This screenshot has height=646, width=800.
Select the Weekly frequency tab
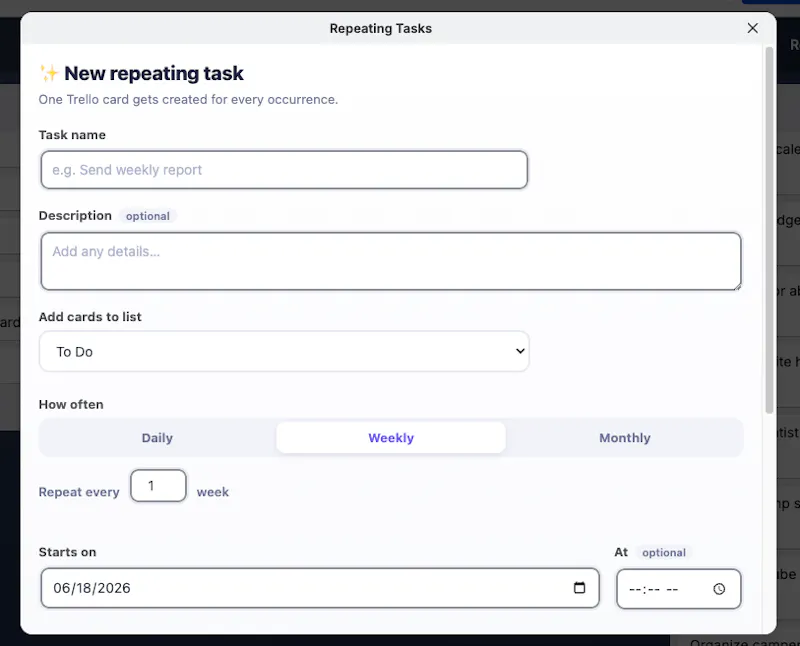(391, 438)
